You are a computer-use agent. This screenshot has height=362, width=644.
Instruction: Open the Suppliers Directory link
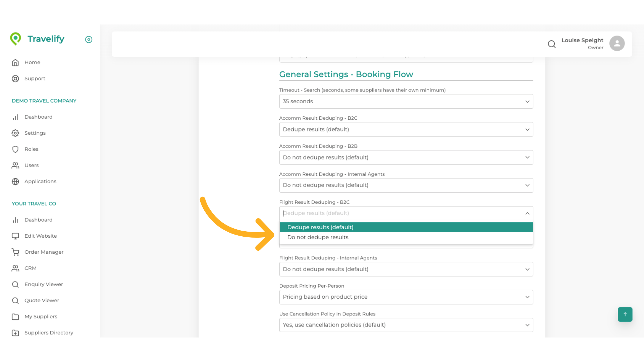[x=49, y=333]
